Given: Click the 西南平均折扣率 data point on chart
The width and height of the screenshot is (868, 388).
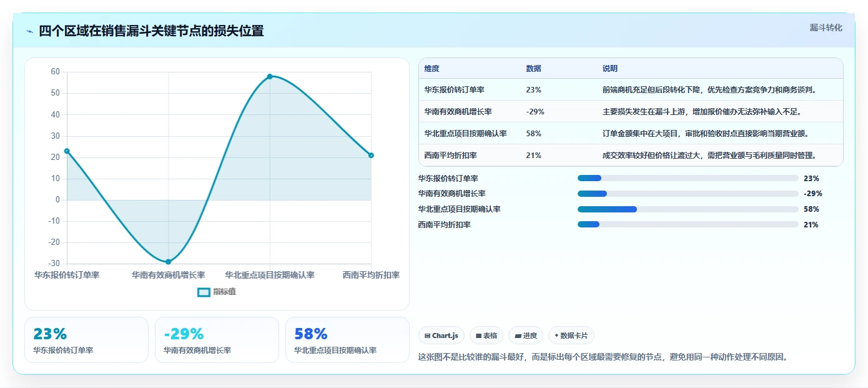Looking at the screenshot, I should (371, 155).
